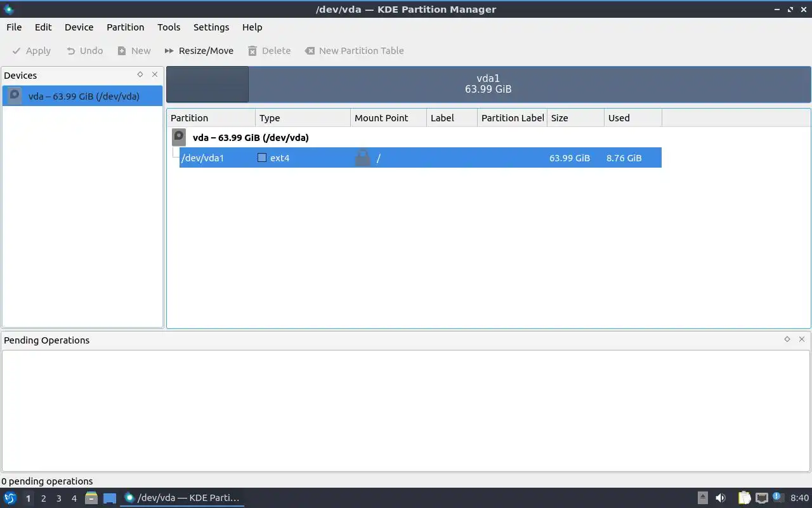Click the 8:40 clock
The width and height of the screenshot is (812, 508).
coord(799,498)
